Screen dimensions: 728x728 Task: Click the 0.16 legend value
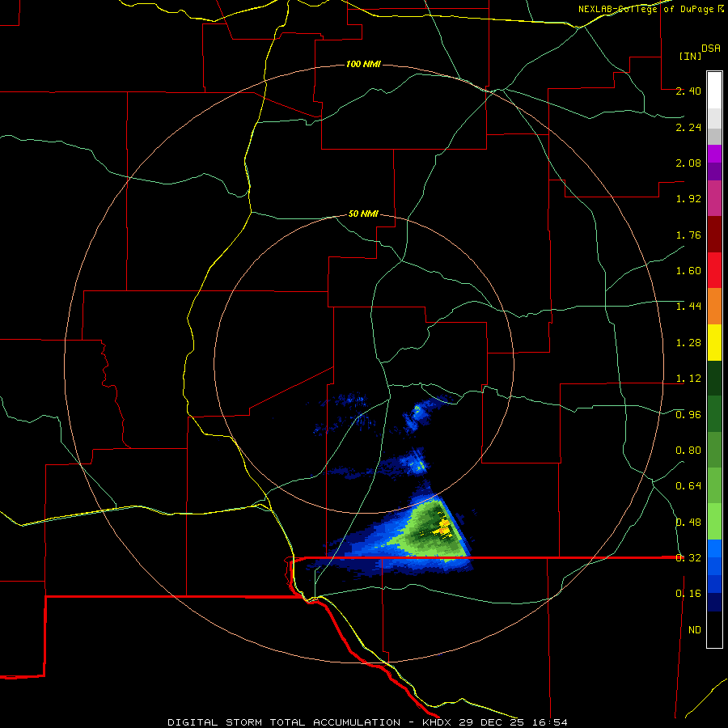[x=688, y=594]
